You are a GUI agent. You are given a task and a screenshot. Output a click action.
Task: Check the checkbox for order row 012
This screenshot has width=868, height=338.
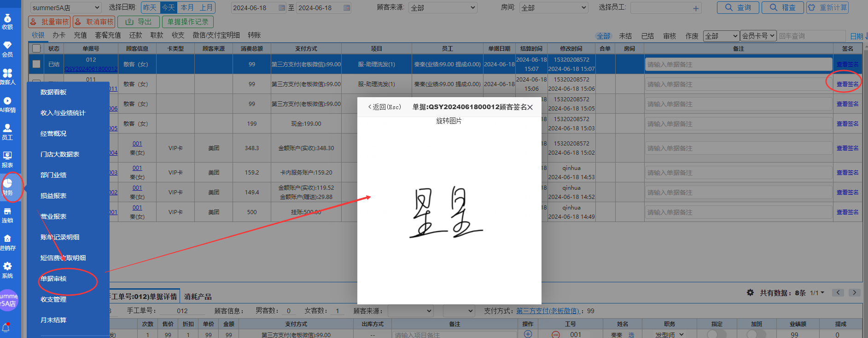pos(36,64)
